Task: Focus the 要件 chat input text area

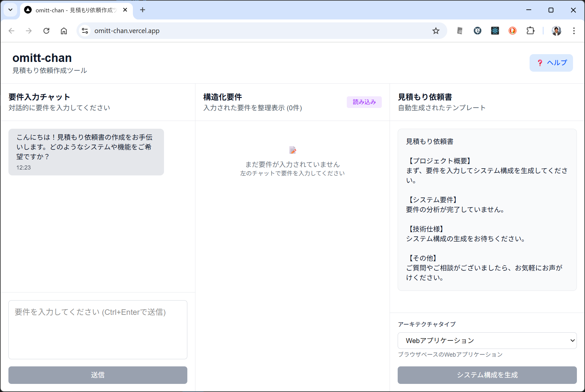Action: coord(98,329)
